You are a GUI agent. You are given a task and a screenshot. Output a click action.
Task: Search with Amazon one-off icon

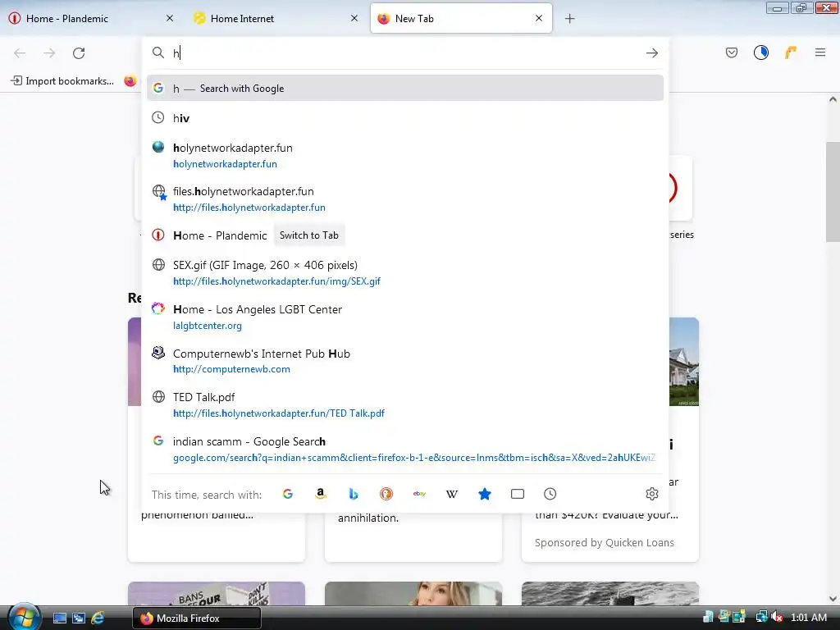[321, 494]
